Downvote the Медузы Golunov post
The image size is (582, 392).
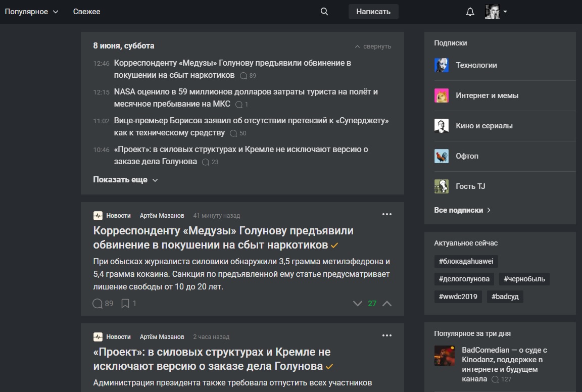(358, 303)
